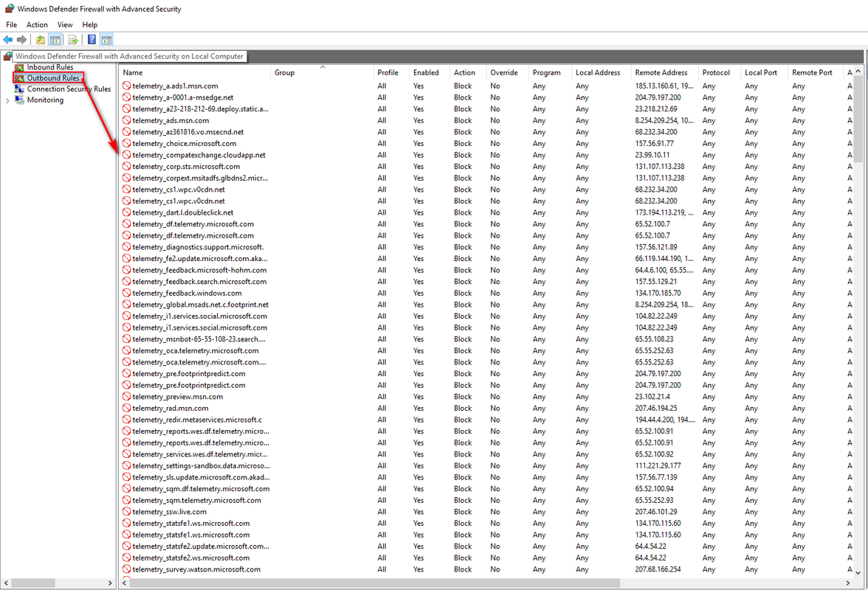
Task: Click block icon of telemetry_a.ads1.msn.com rule
Action: point(127,86)
